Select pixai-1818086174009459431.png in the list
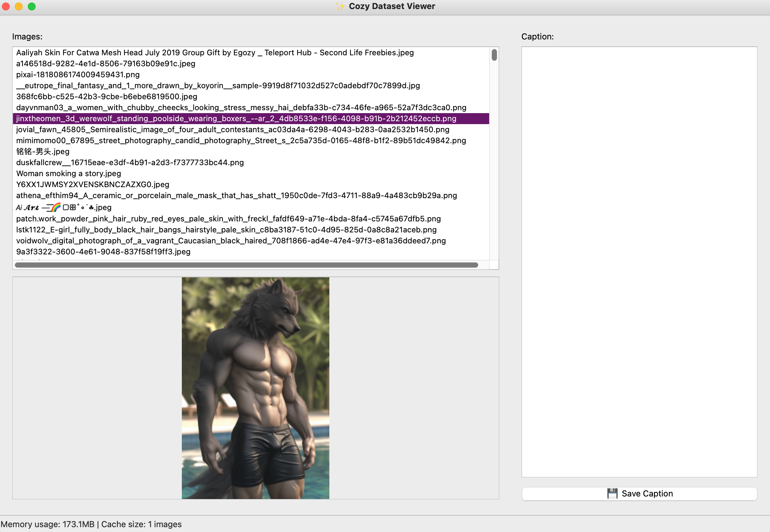Screen dimensions: 770x532 pos(78,75)
